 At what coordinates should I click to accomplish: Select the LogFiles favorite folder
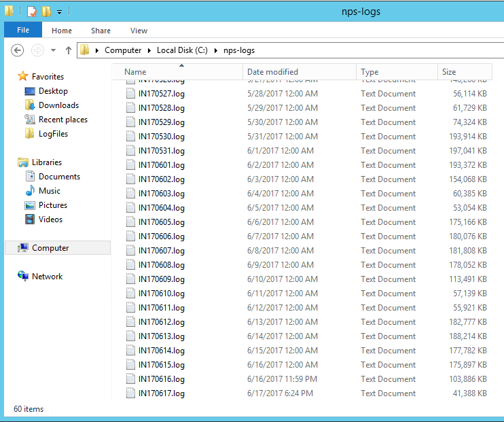pos(53,134)
